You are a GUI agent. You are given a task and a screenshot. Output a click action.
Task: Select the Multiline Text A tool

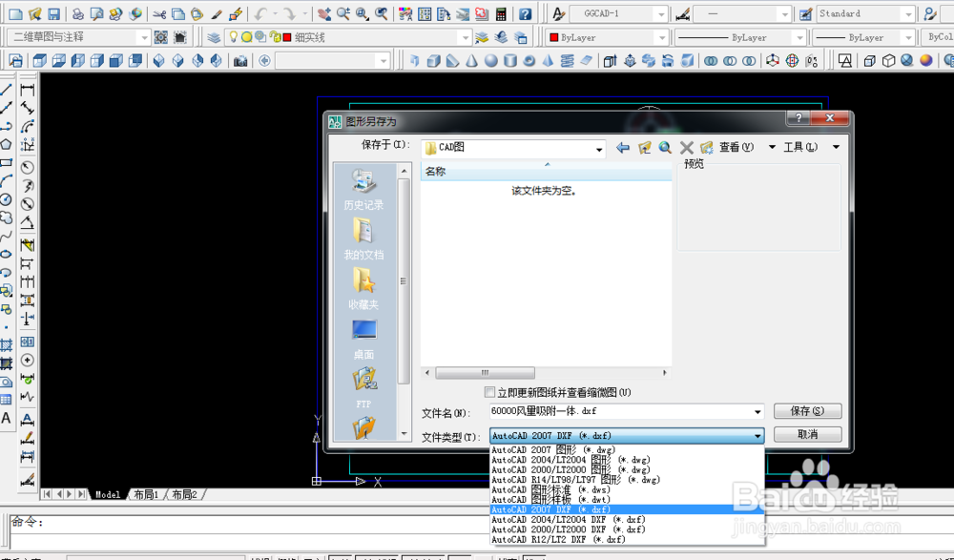coord(6,418)
